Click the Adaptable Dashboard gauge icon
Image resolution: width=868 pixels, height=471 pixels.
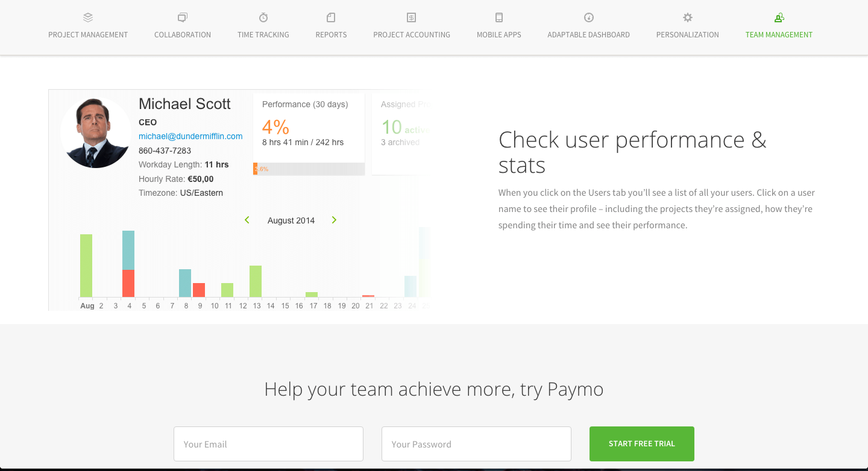coord(588,17)
